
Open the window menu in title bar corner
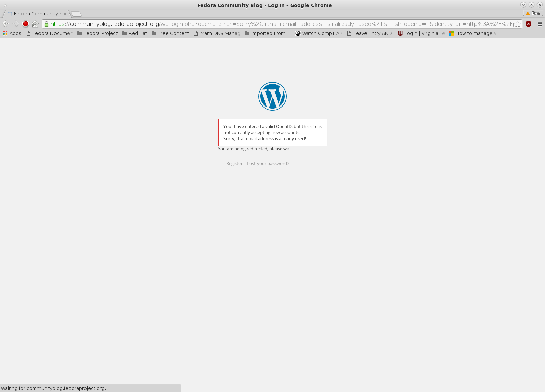pyautogui.click(x=5, y=5)
